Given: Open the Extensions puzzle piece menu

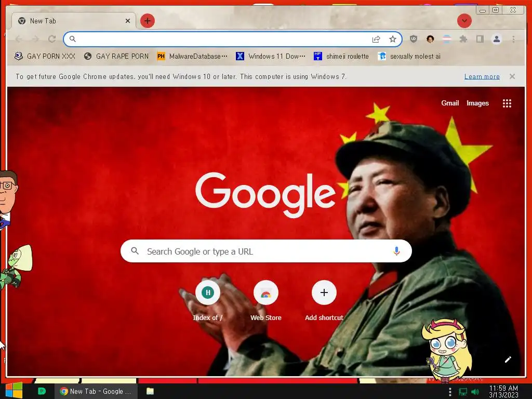Looking at the screenshot, I should 463,39.
